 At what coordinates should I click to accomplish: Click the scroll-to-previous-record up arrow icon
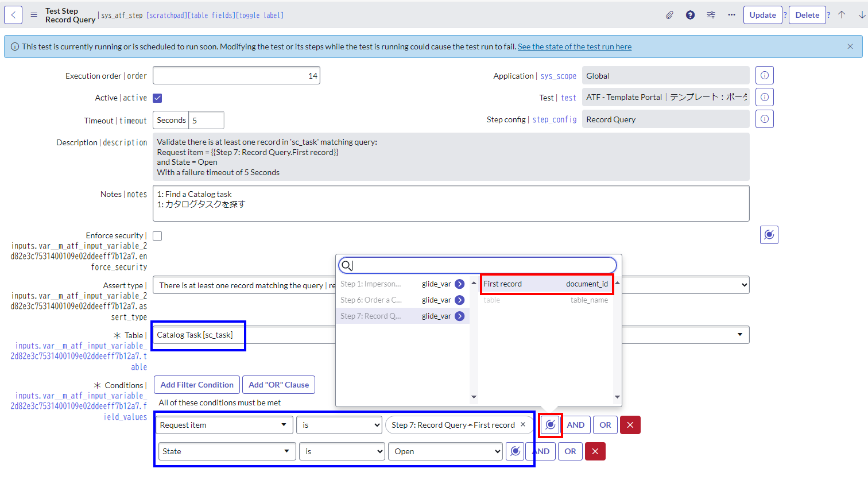coord(842,14)
